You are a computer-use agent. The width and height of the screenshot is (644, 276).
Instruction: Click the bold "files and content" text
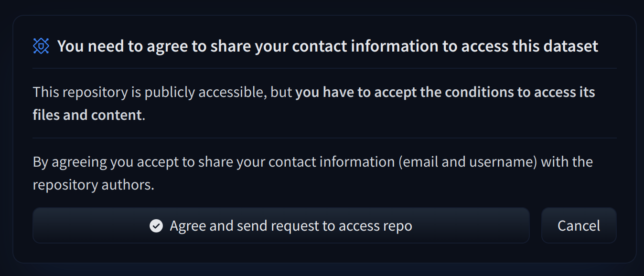87,115
